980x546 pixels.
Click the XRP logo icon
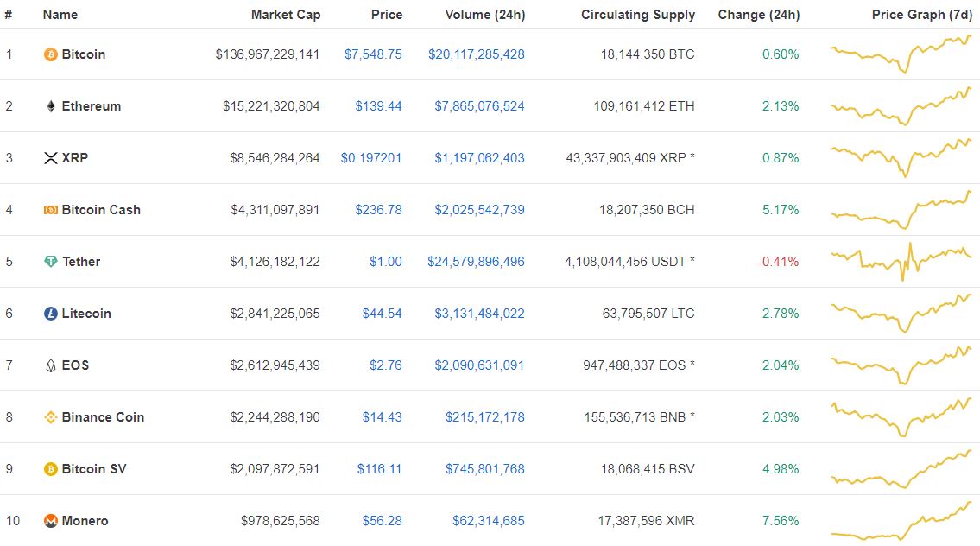[x=51, y=158]
